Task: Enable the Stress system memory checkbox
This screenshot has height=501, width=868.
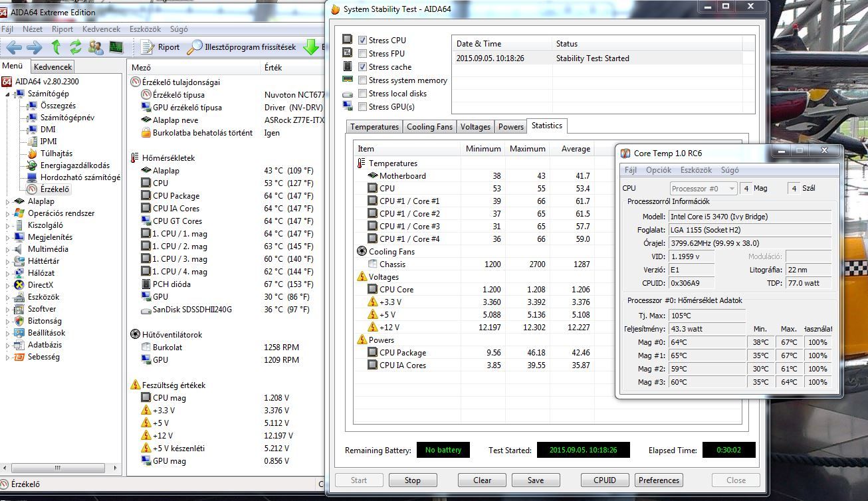Action: coord(363,80)
